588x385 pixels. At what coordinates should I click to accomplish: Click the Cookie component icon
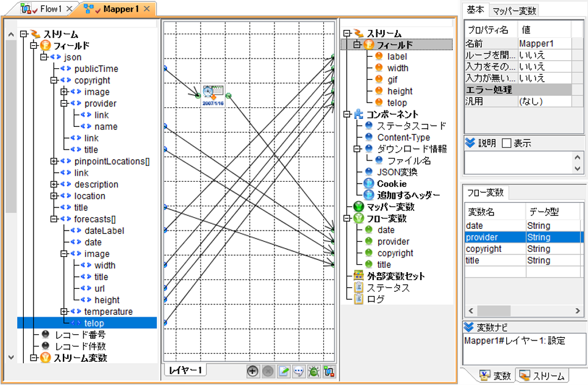coord(368,184)
